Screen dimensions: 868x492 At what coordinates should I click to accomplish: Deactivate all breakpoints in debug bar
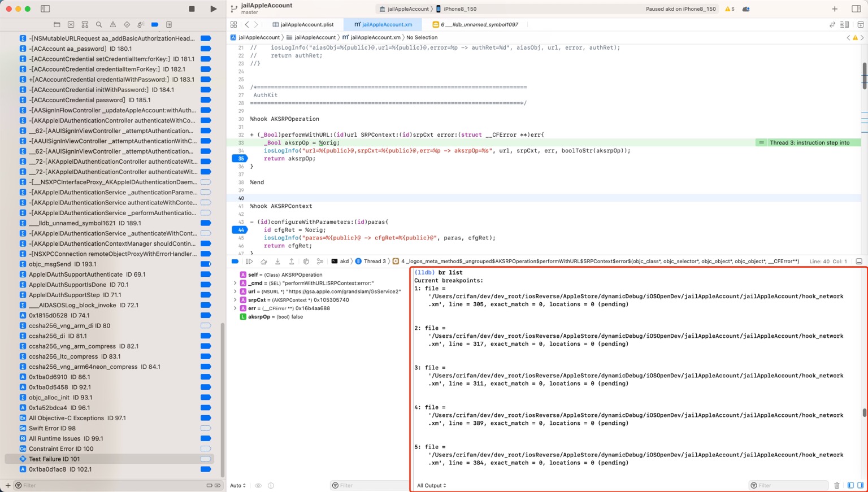tap(235, 262)
